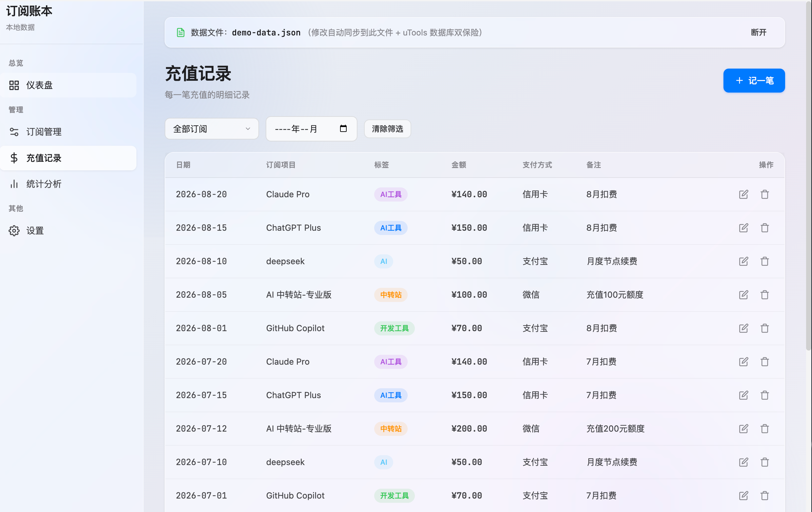This screenshot has width=812, height=512.
Task: Click the 年-月 month filter field
Action: coord(311,129)
